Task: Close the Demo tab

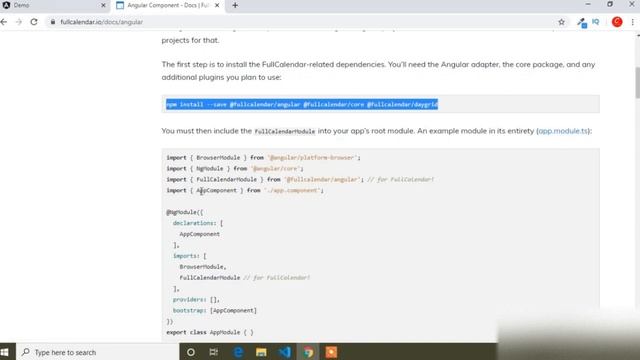Action: coord(103,5)
